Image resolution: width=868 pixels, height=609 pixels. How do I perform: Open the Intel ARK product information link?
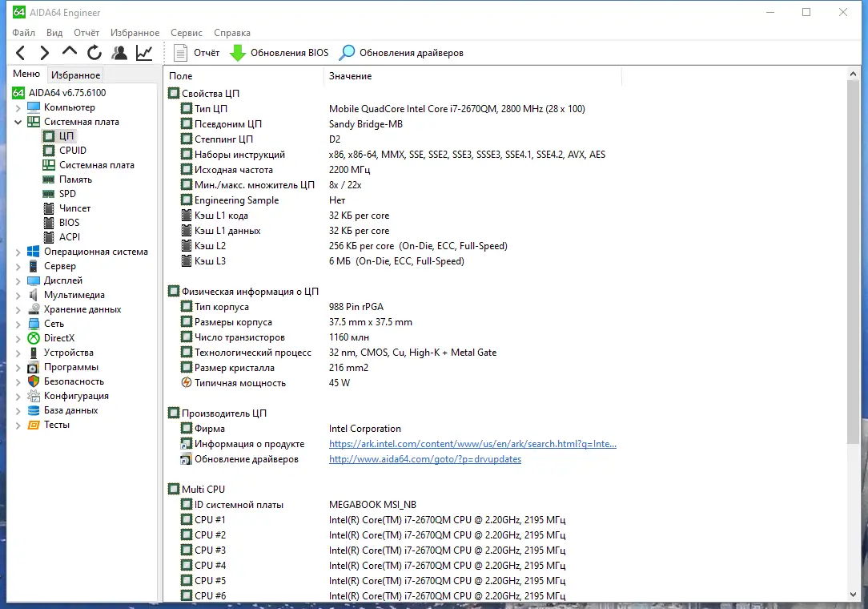point(473,443)
